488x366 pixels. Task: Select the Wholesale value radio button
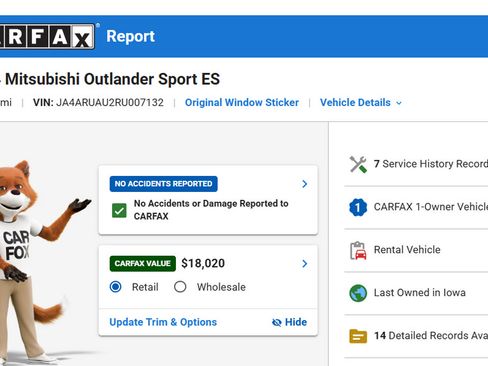coord(180,287)
